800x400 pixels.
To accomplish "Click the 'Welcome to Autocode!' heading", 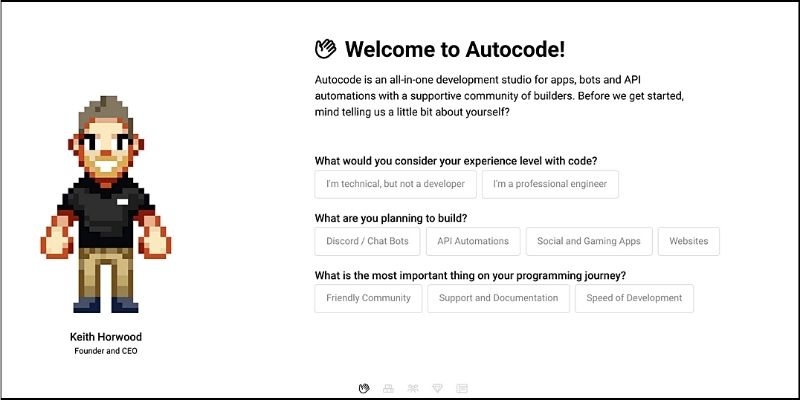I will tap(455, 49).
